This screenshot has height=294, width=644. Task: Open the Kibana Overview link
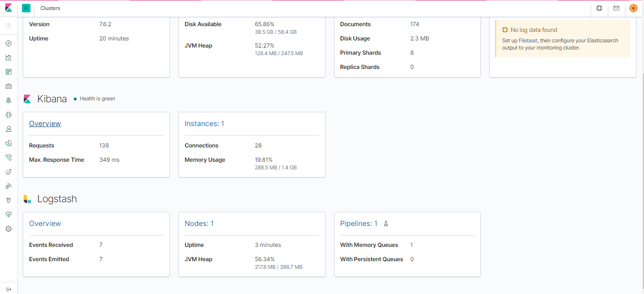[x=45, y=124]
